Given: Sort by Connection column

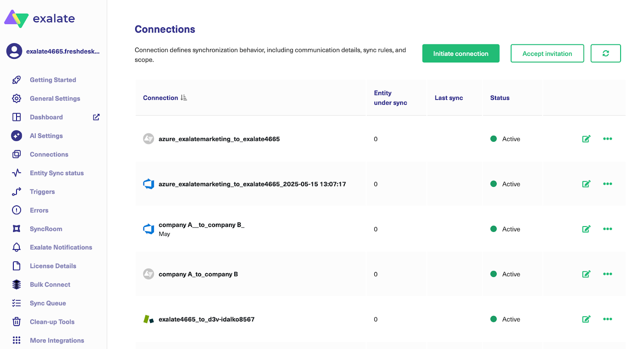Looking at the screenshot, I should [184, 98].
